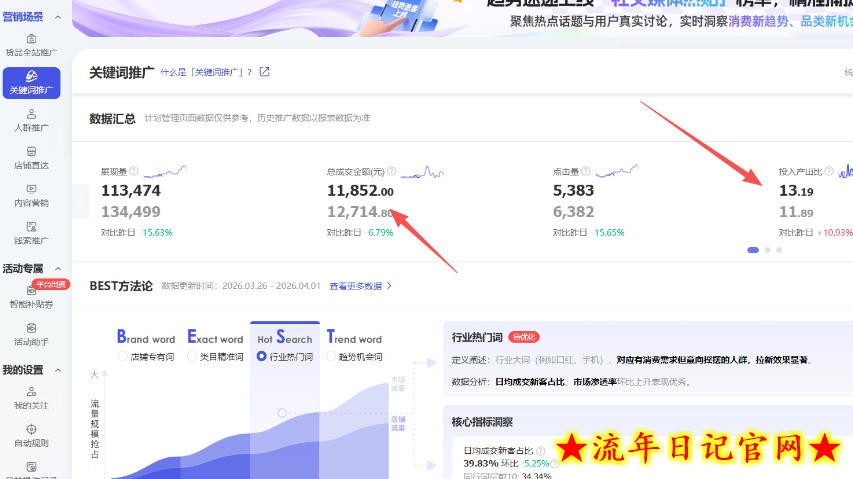Select the 趋势机会词 radio button

click(331, 356)
